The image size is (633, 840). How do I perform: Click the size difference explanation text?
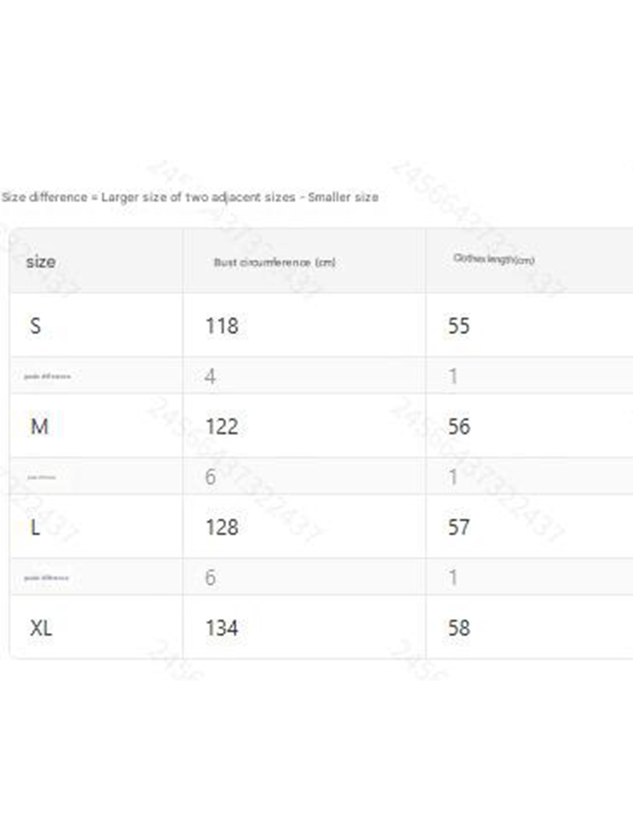point(190,197)
